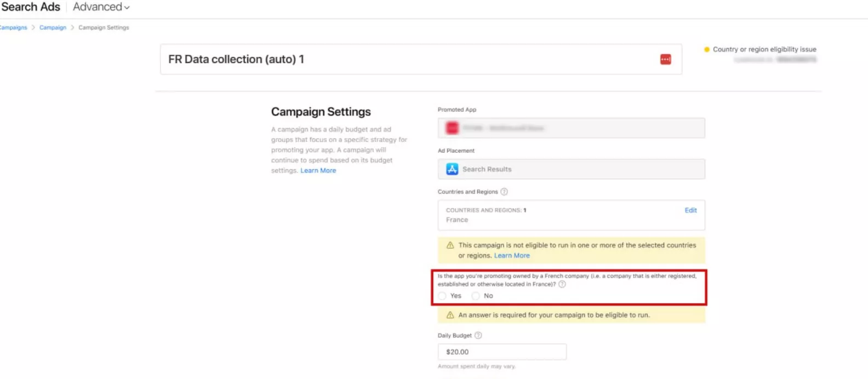Select Yes for French company ownership
The height and width of the screenshot is (379, 868).
click(x=442, y=296)
